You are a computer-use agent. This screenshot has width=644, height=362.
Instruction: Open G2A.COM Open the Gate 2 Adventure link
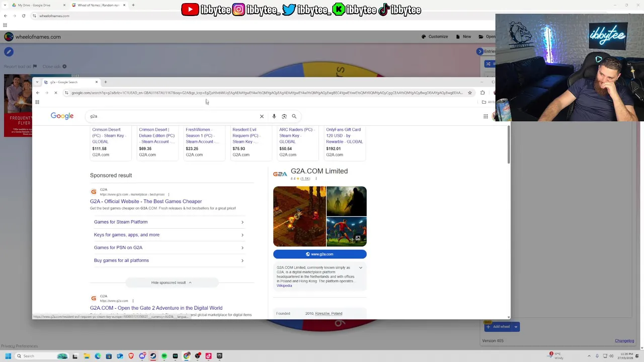(x=156, y=308)
